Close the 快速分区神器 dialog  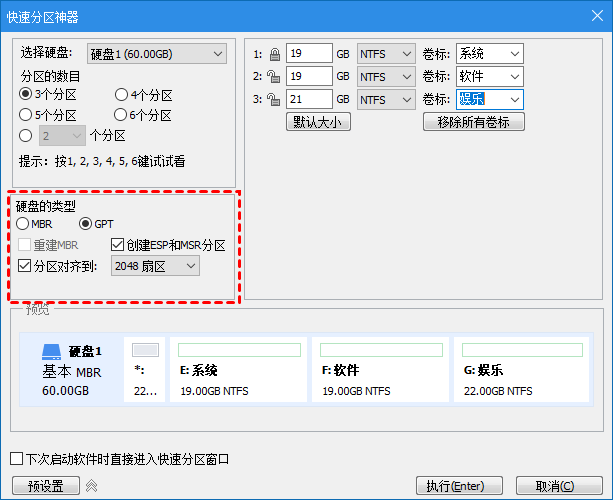[597, 16]
